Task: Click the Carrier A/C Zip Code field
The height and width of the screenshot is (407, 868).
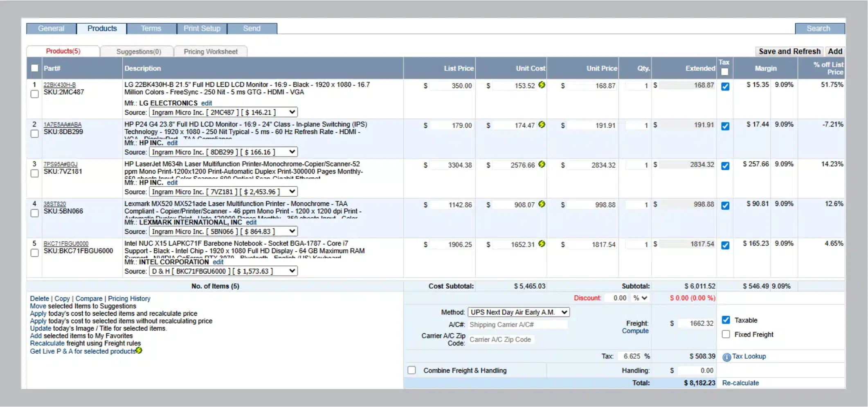Action: click(501, 339)
